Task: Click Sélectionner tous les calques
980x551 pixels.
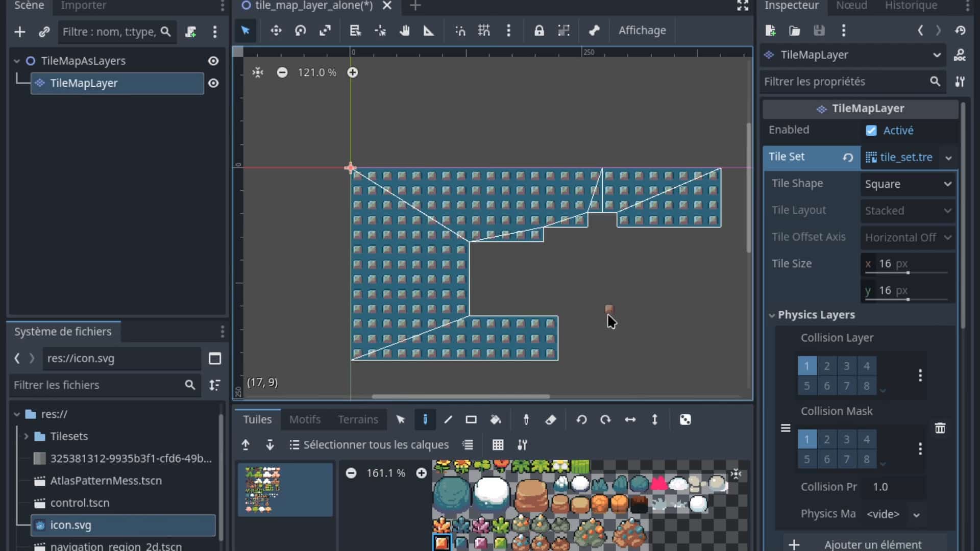Action: click(x=376, y=444)
